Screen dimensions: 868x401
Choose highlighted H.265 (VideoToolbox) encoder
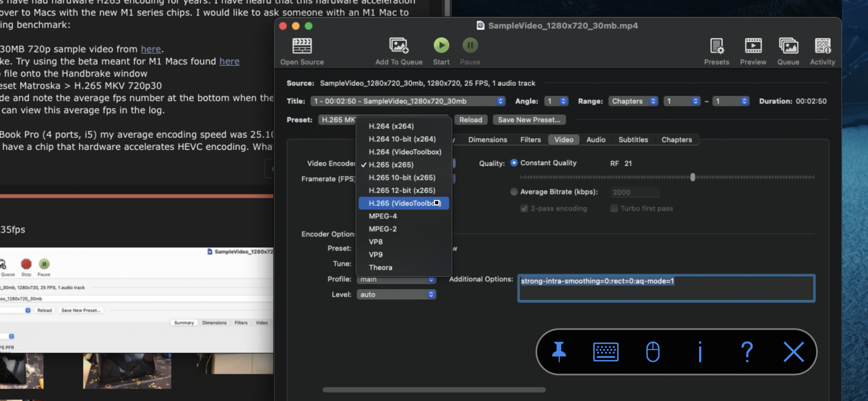[404, 203]
